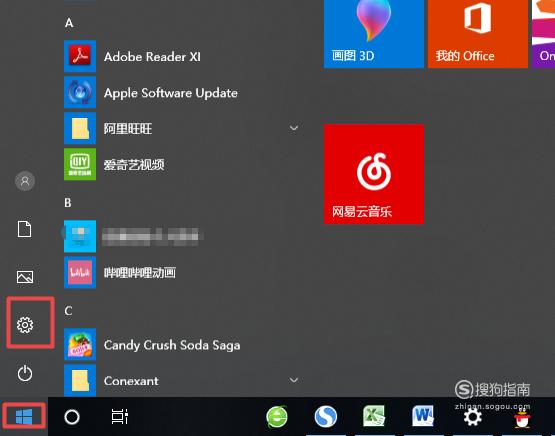Open the Documents icon in Start sidebar
555x436 pixels.
[25, 229]
